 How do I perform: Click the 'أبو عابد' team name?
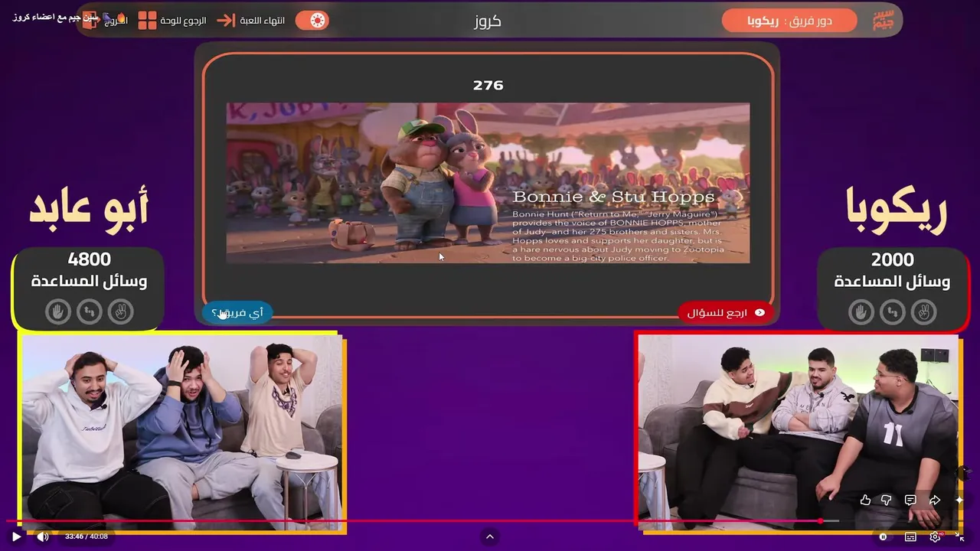[89, 208]
